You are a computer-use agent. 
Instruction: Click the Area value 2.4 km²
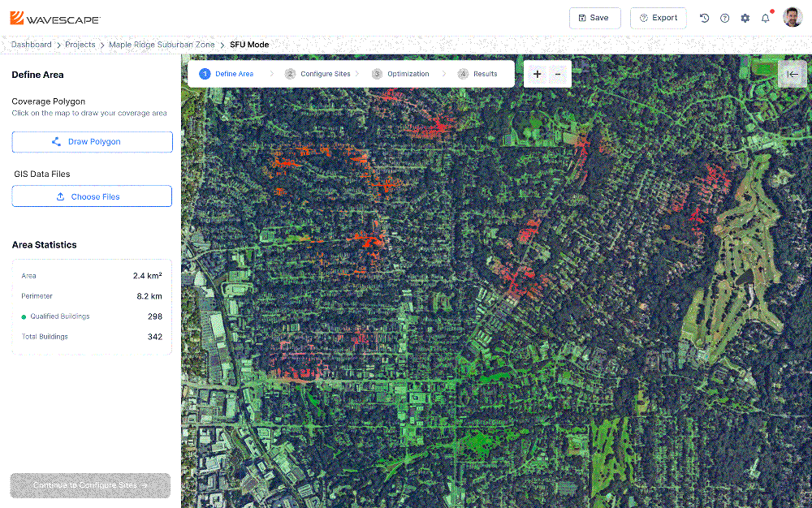pos(148,276)
